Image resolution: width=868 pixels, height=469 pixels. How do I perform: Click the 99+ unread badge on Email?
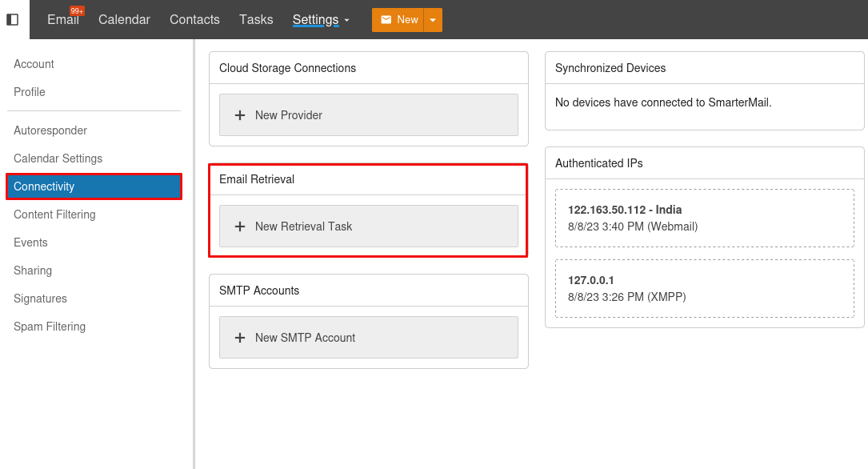click(x=77, y=11)
